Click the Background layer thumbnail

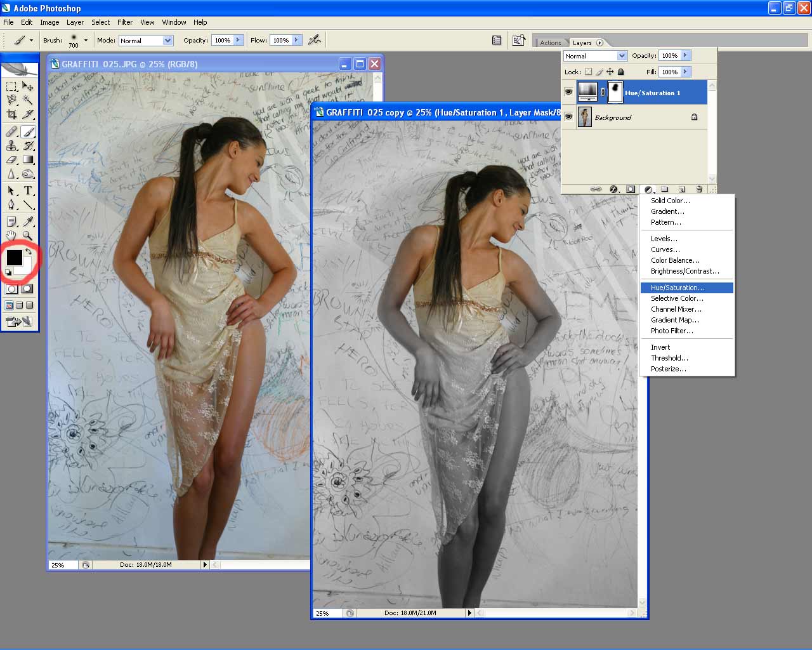(585, 117)
